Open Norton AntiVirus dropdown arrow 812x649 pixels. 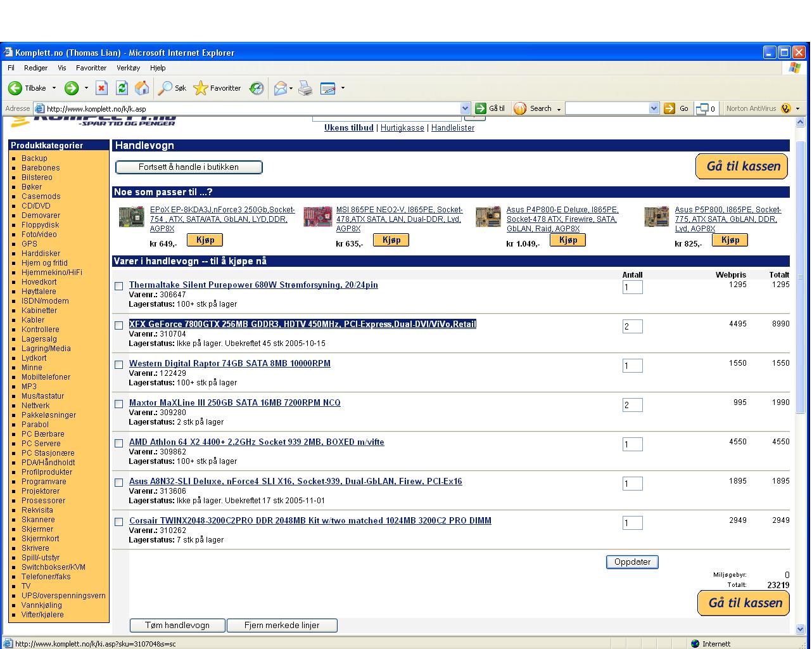pyautogui.click(x=797, y=108)
